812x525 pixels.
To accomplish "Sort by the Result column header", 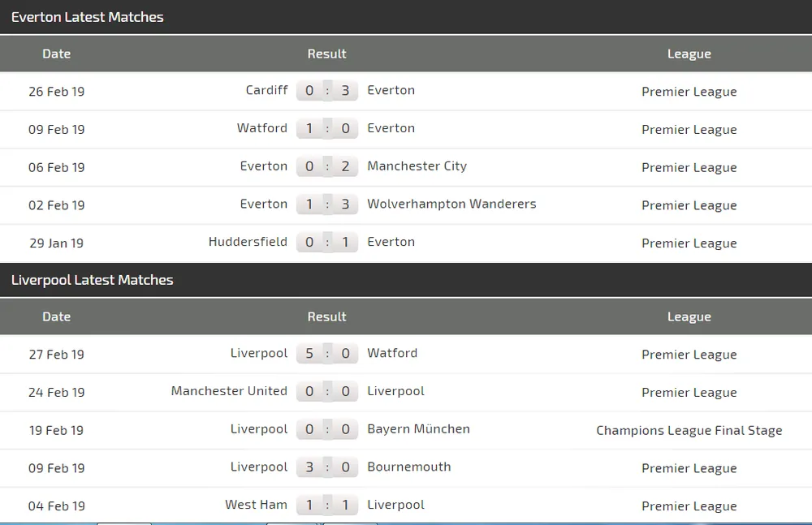I will point(326,54).
